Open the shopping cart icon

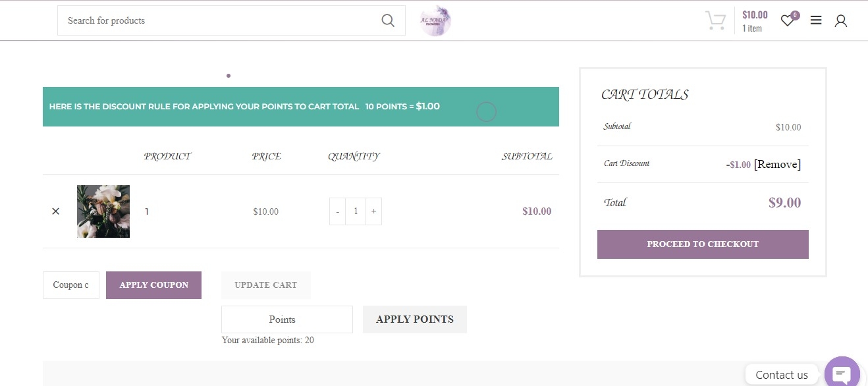pyautogui.click(x=715, y=20)
